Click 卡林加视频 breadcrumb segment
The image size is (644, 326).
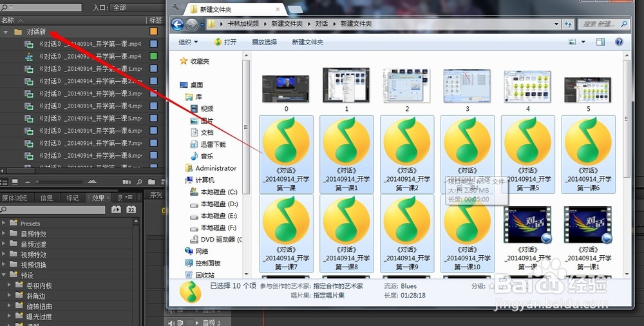coord(243,24)
